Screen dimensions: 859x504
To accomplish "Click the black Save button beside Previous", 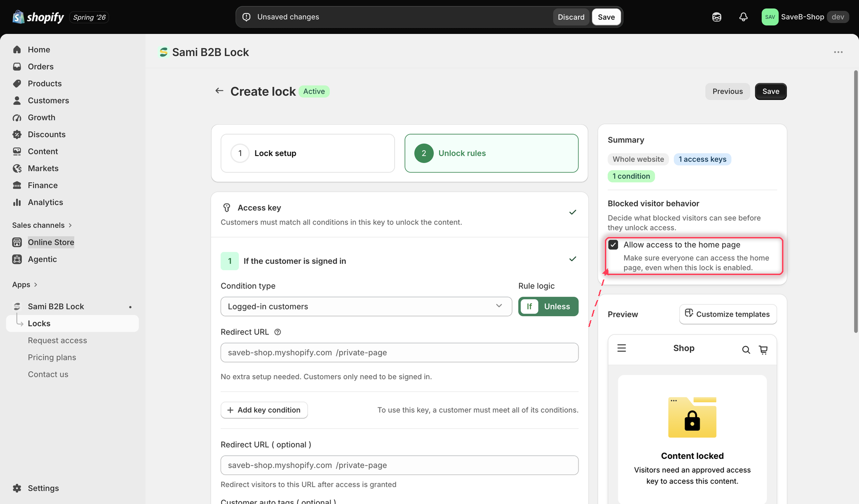I will tap(770, 91).
